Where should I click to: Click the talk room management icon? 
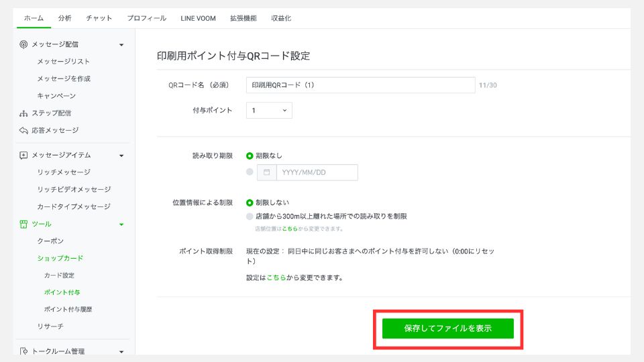click(x=23, y=351)
